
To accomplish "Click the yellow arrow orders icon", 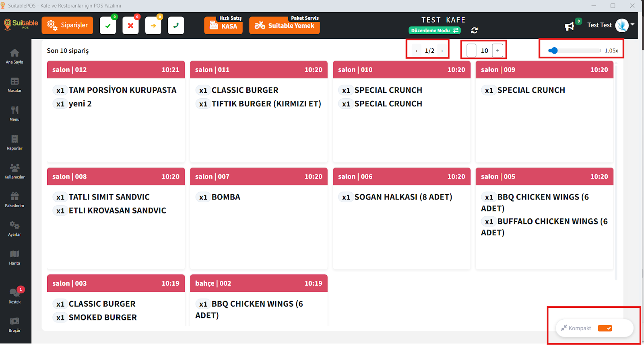I will 153,26.
